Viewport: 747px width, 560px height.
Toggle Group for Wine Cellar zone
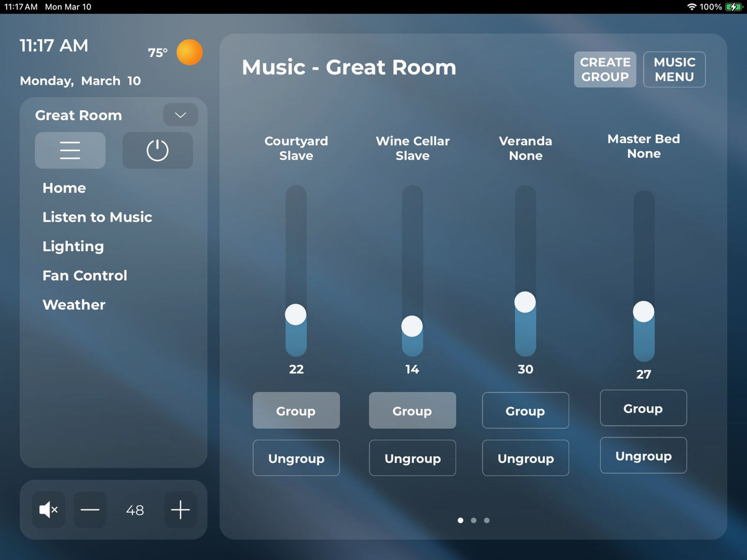412,411
